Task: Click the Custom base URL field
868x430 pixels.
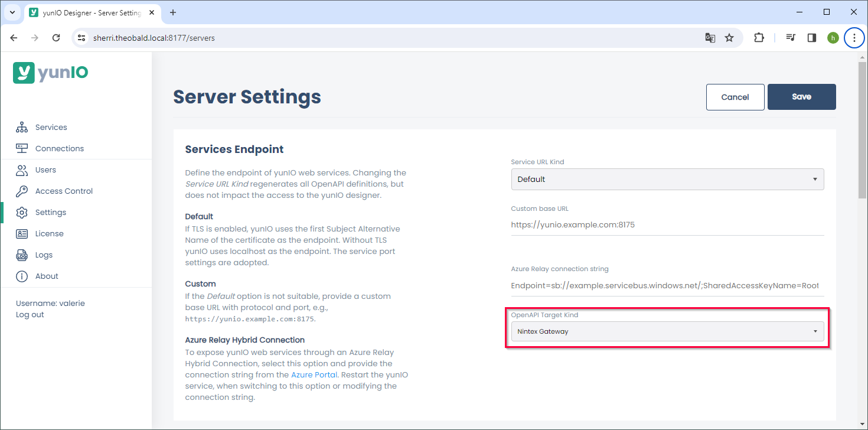Action: point(667,224)
